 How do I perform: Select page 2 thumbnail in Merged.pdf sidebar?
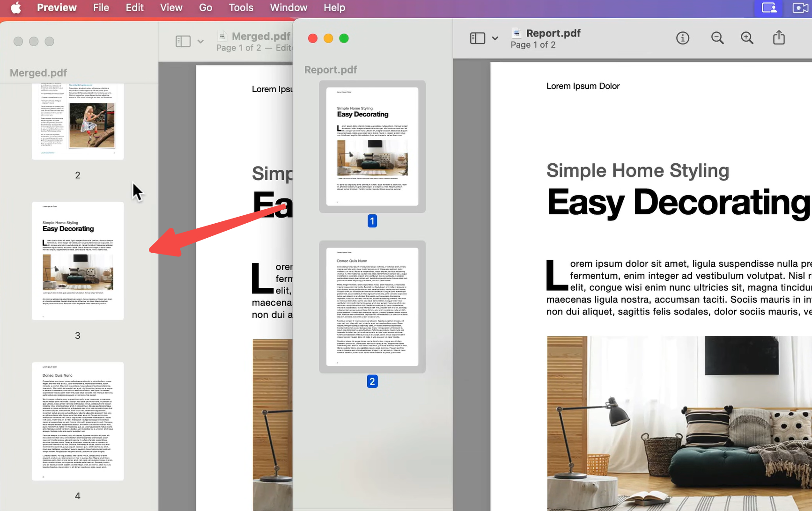(78, 122)
